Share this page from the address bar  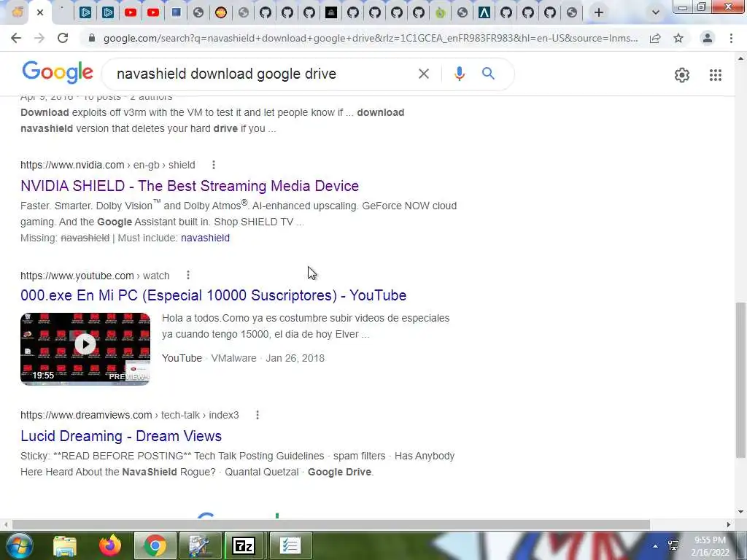coord(655,38)
